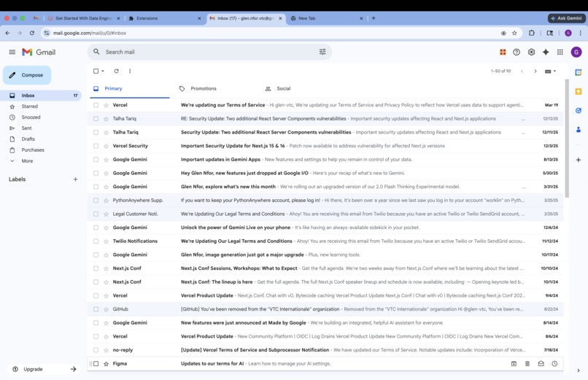
Task: Compose a new email
Action: click(x=27, y=75)
